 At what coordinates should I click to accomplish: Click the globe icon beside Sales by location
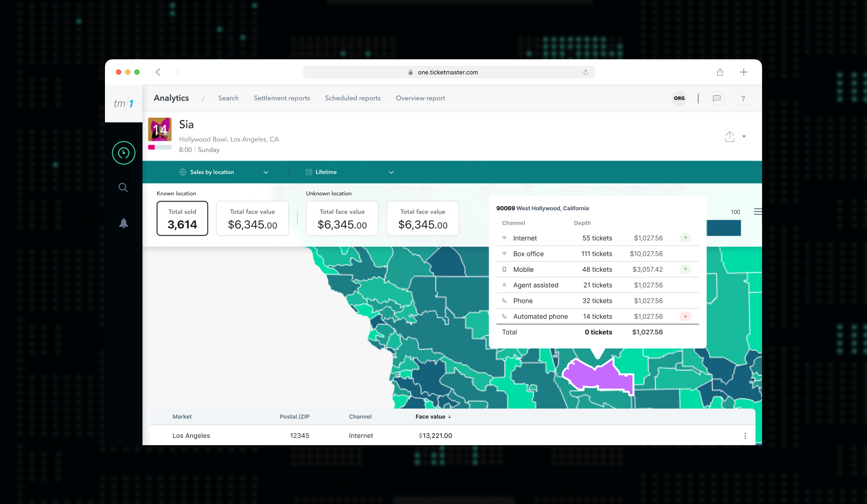(183, 172)
